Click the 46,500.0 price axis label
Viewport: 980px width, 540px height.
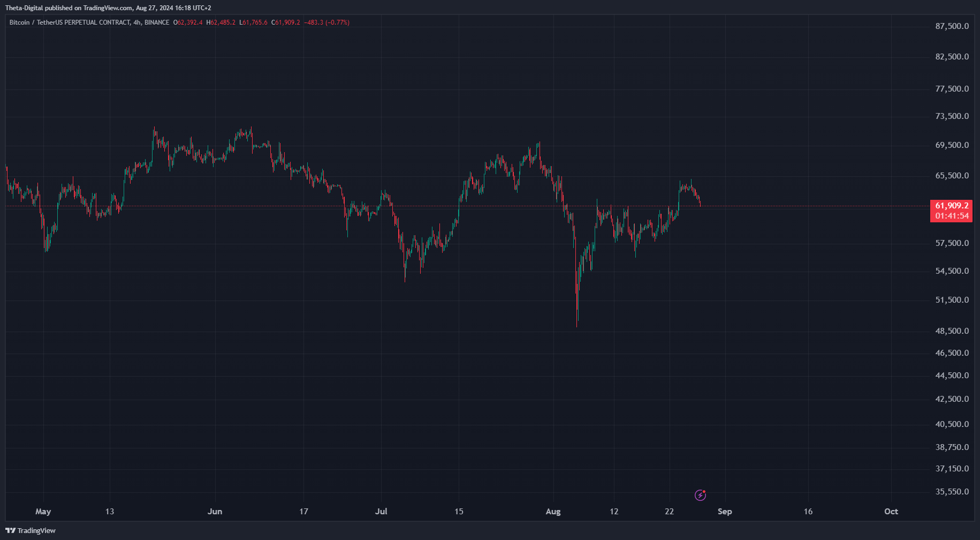952,353
